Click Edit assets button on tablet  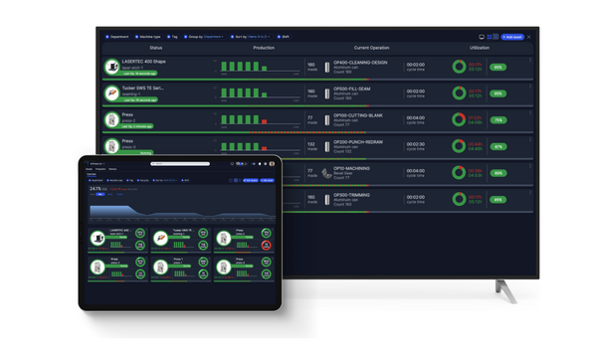(251, 180)
